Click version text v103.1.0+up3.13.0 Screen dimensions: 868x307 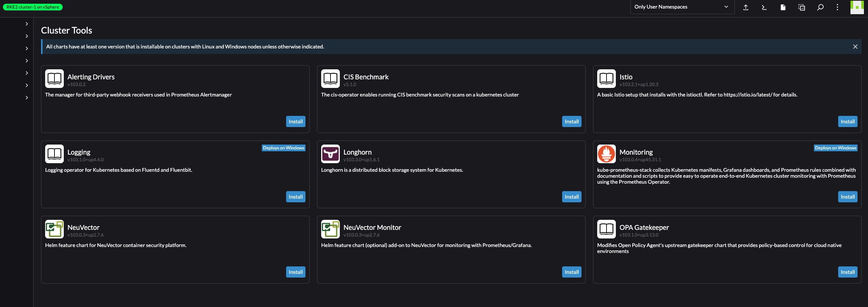click(639, 235)
